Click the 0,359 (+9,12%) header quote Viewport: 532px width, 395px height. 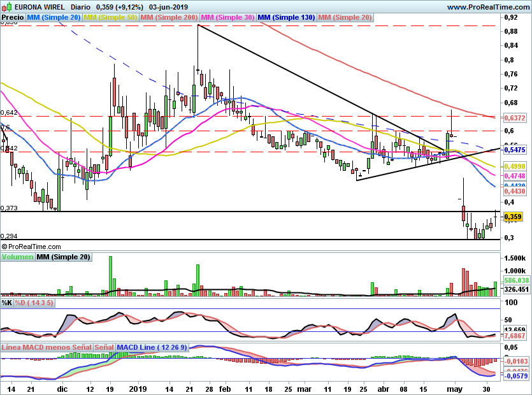click(119, 7)
